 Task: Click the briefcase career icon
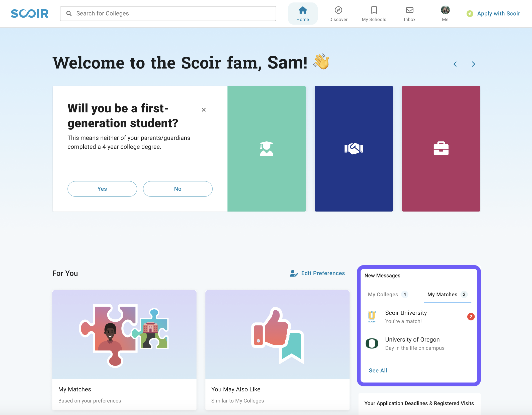pyautogui.click(x=441, y=149)
